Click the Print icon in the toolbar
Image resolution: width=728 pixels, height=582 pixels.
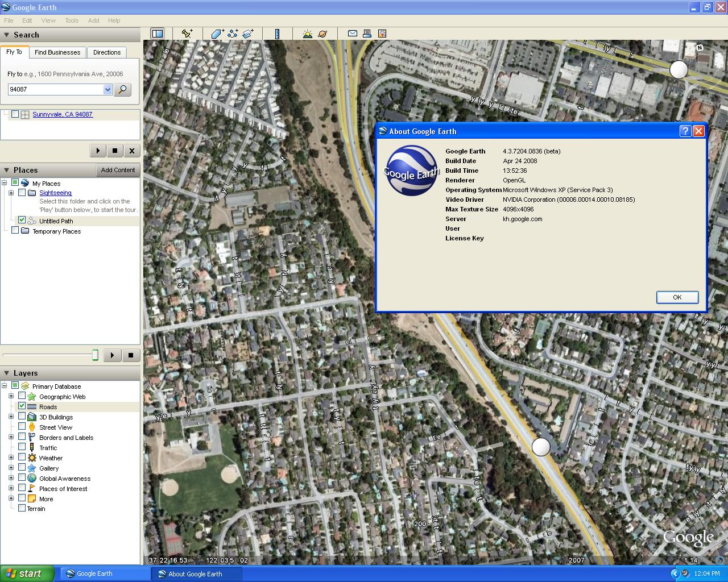pos(367,34)
